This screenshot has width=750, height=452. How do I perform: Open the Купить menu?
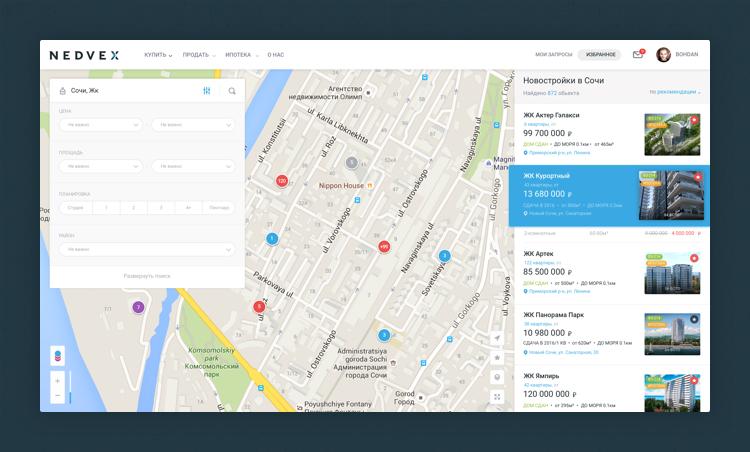click(158, 55)
